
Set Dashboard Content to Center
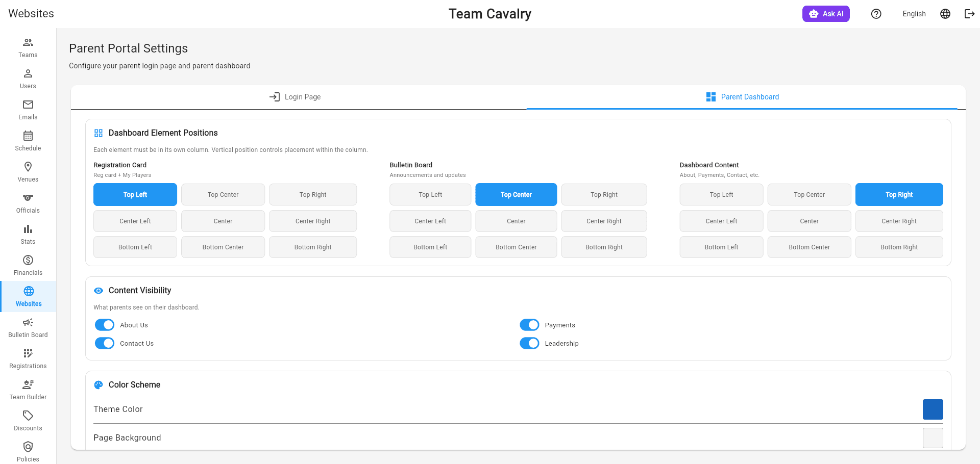[809, 221]
